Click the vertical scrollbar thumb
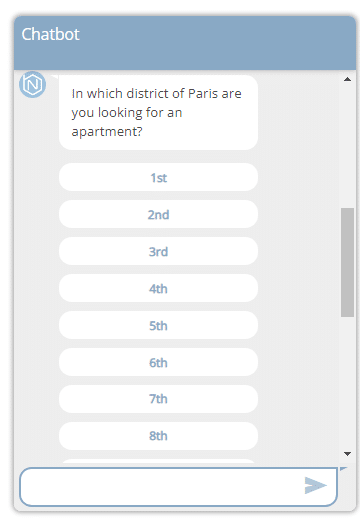Screen dimensions: 360x521 tap(347, 262)
